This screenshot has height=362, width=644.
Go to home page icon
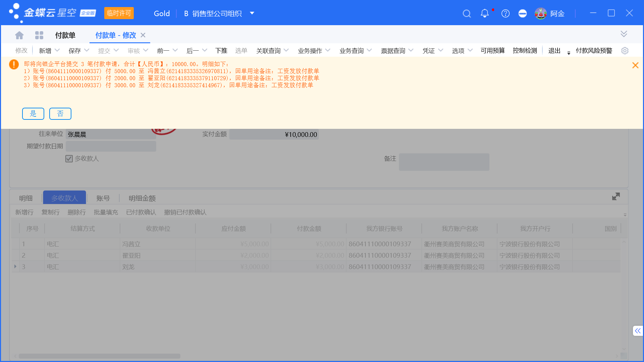(19, 35)
